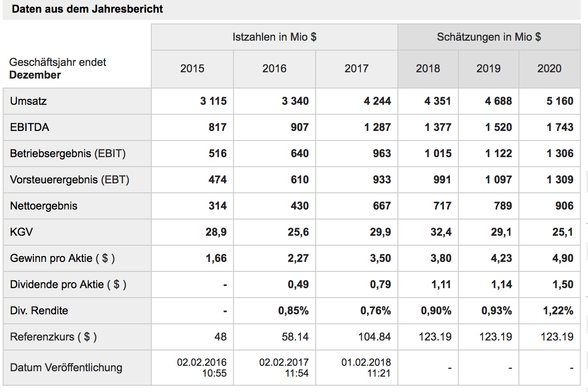
Task: Click the 2016 Referenzkurs value 58.14
Action: tap(295, 337)
